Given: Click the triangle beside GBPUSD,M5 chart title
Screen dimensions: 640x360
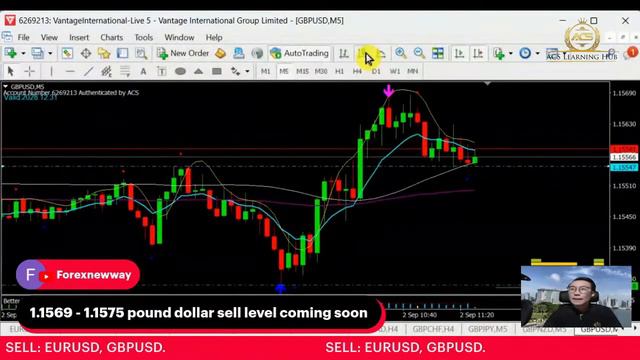Looking at the screenshot, I should pos(6,87).
